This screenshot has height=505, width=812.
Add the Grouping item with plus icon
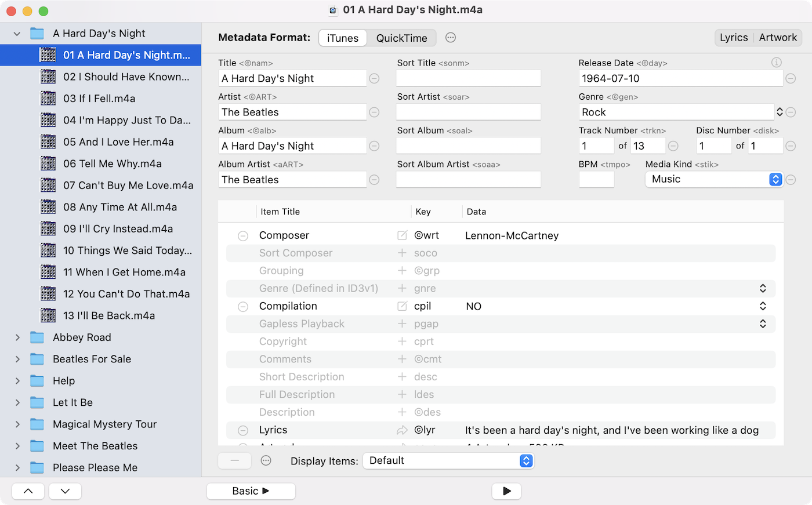(402, 271)
